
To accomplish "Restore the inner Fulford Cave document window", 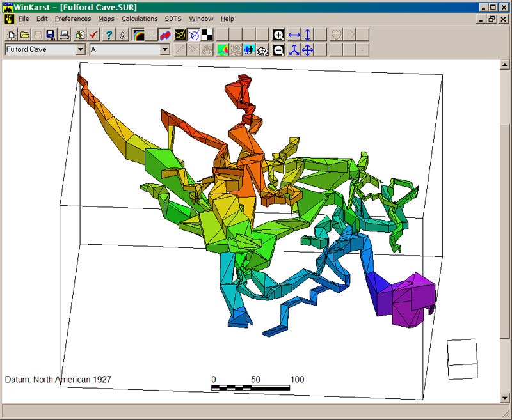I will tap(492, 19).
